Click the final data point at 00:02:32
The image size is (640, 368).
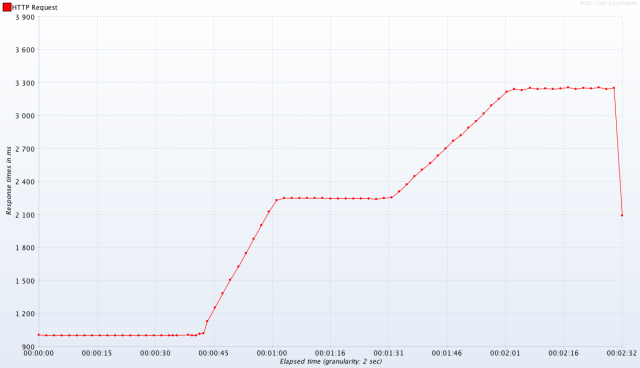tap(622, 215)
